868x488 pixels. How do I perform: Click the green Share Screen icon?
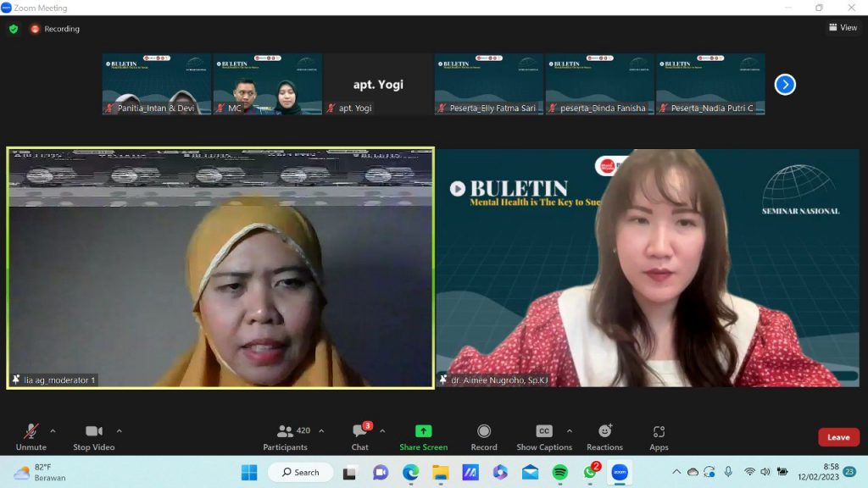click(x=423, y=431)
